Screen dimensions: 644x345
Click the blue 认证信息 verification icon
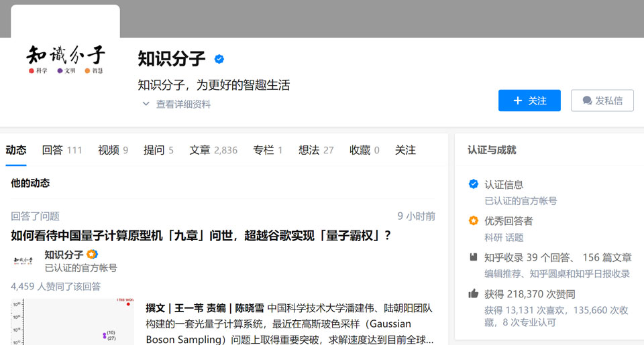coord(473,184)
